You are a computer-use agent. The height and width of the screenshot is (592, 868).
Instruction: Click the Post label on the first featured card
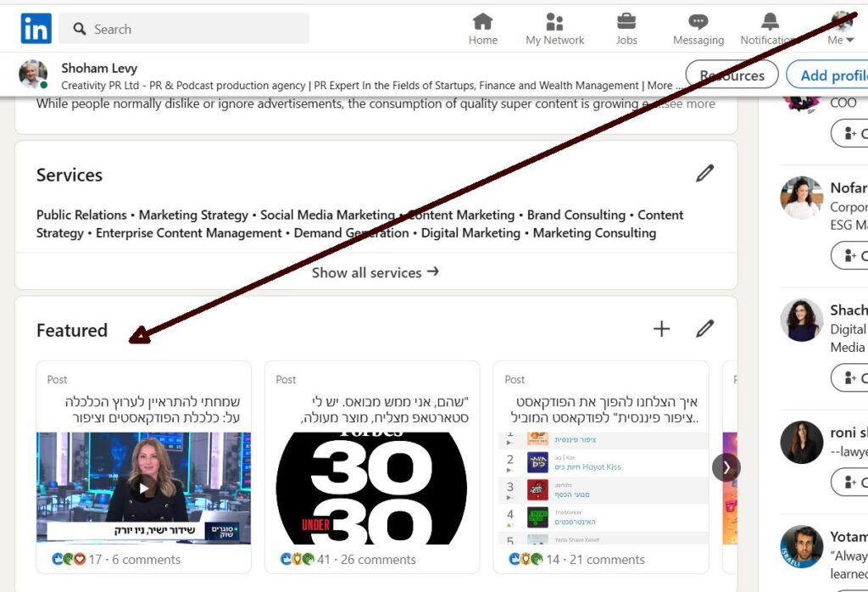[57, 379]
